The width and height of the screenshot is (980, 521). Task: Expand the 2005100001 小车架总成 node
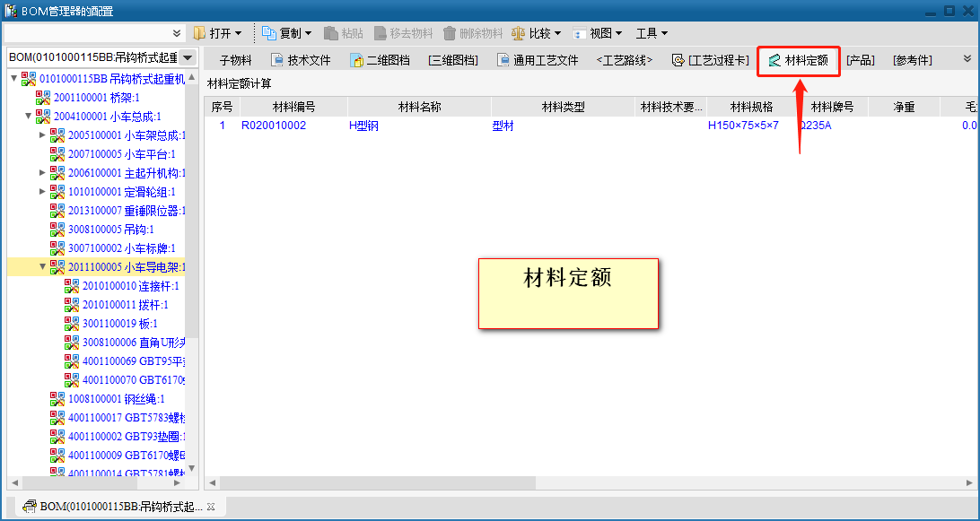pos(42,135)
